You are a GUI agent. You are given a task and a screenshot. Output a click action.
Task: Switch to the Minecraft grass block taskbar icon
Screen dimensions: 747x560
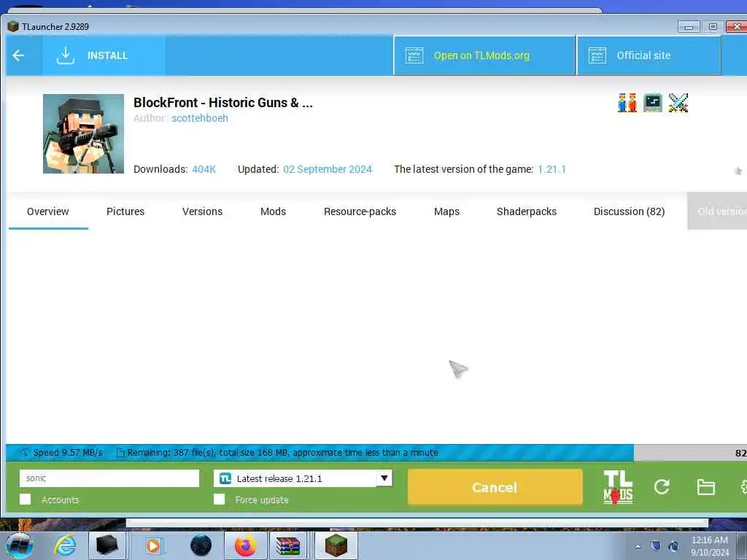336,545
